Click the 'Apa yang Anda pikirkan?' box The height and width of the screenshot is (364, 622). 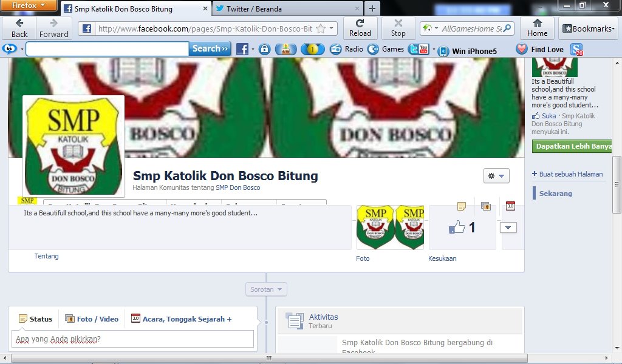pos(132,339)
